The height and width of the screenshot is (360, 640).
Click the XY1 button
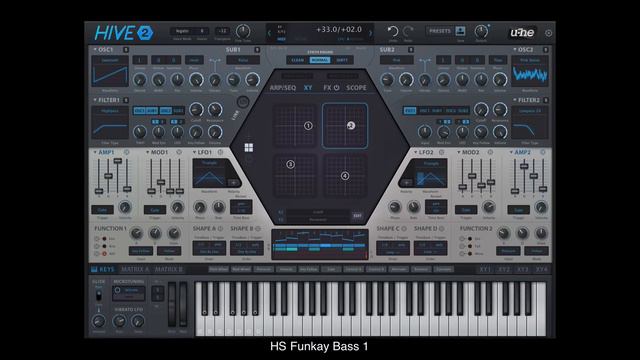[x=484, y=269]
